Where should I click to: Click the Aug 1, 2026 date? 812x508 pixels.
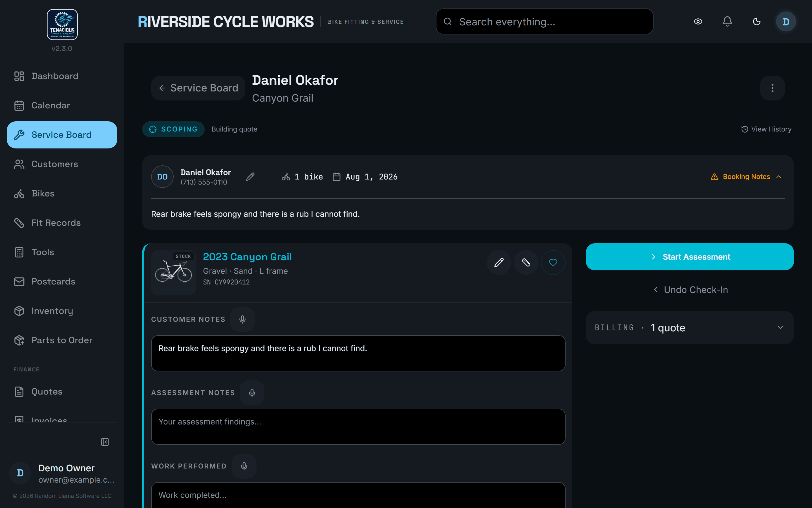point(365,177)
